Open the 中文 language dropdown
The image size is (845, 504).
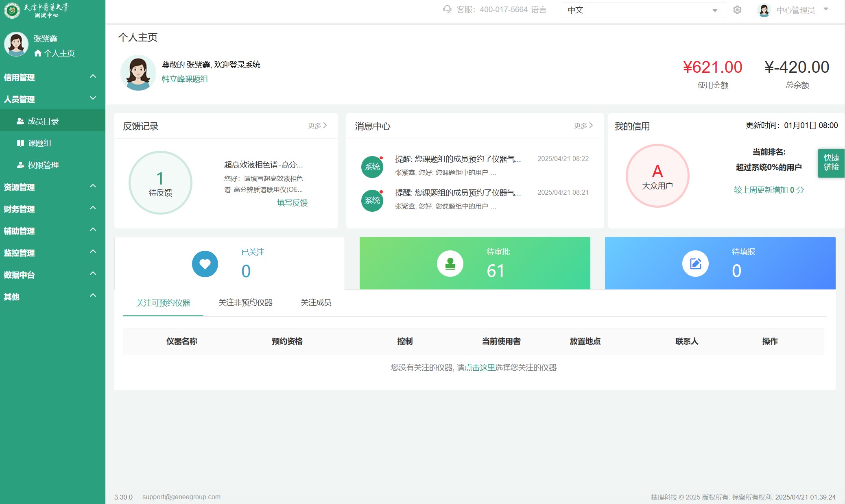pyautogui.click(x=643, y=10)
